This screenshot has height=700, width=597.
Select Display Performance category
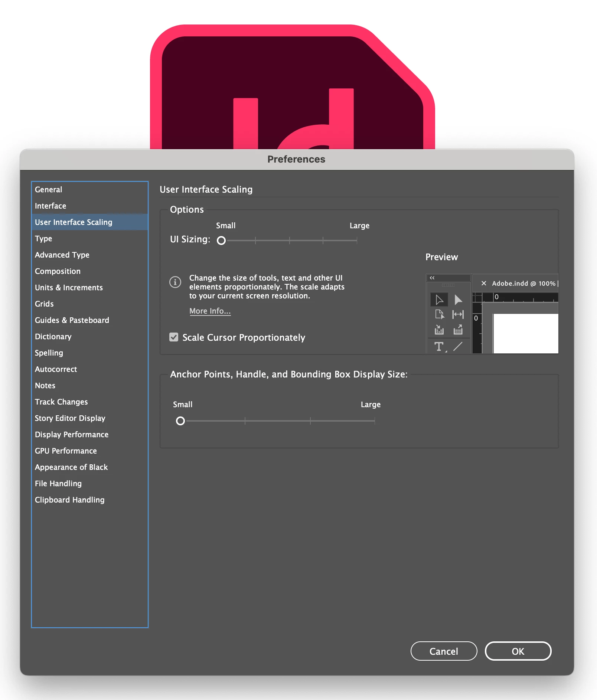[x=90, y=434]
